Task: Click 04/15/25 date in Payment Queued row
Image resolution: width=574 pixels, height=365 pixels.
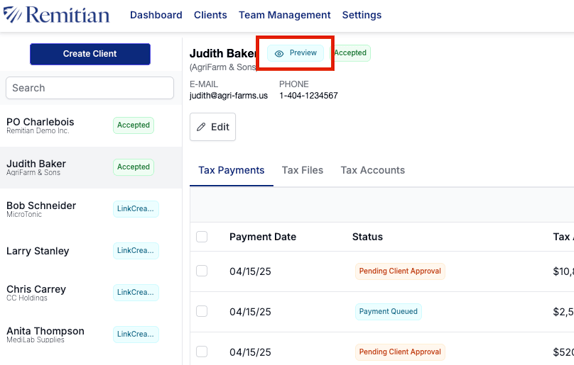Action: (250, 312)
